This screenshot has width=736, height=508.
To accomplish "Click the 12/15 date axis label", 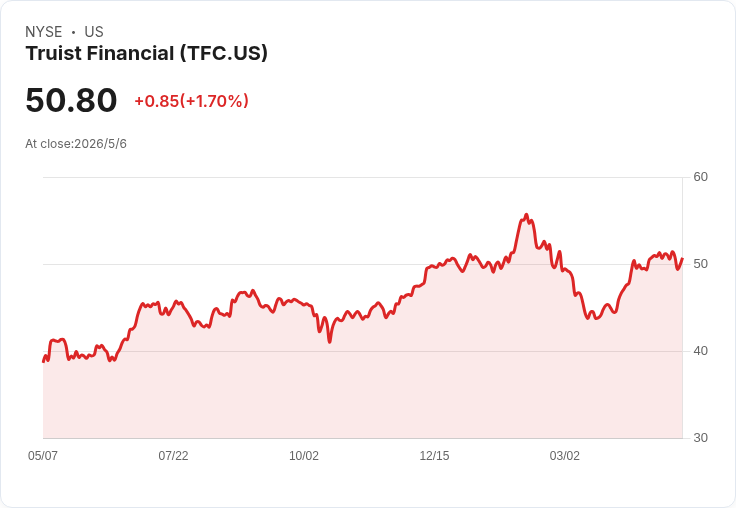I will [x=434, y=455].
